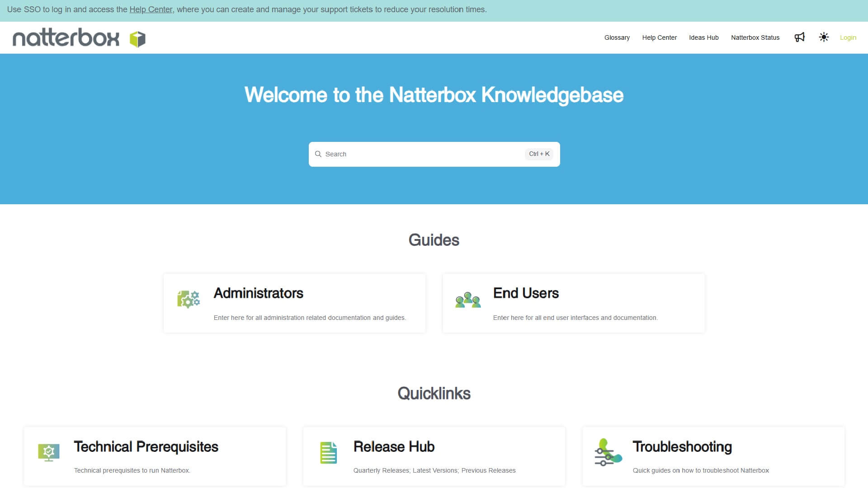This screenshot has width=868, height=488.
Task: Open the Natterbox Status page
Action: 755,38
